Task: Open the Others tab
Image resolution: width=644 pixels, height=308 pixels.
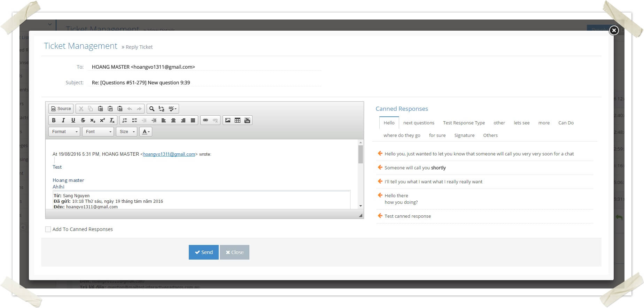Action: pos(490,135)
